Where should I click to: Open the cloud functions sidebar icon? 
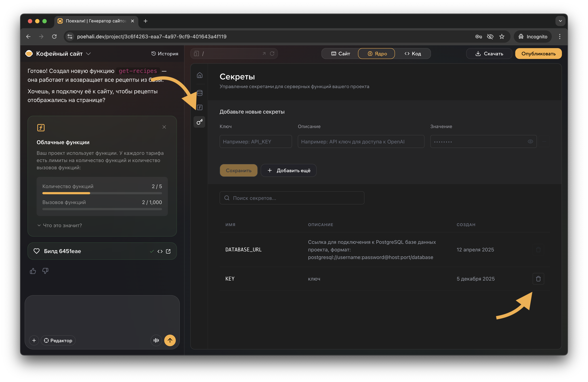click(x=200, y=107)
